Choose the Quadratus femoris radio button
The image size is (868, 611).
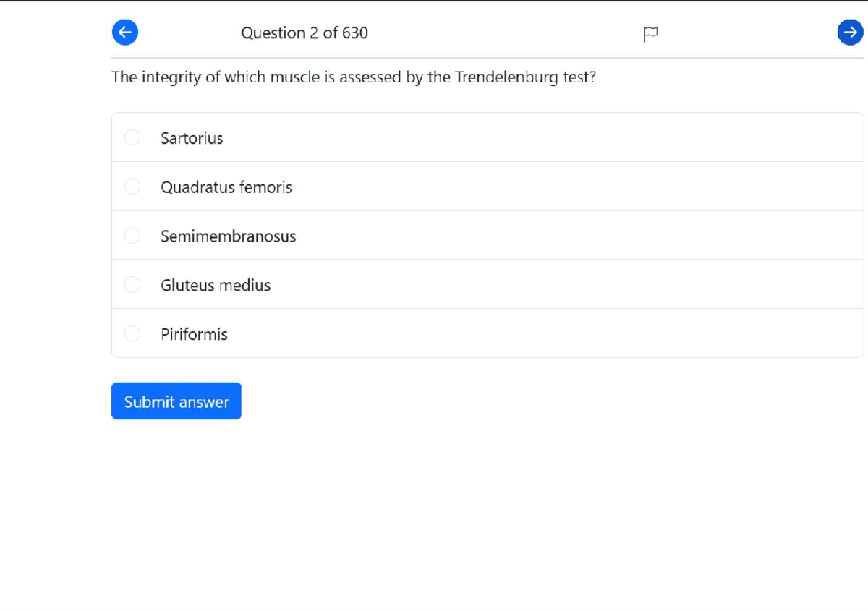(x=132, y=187)
